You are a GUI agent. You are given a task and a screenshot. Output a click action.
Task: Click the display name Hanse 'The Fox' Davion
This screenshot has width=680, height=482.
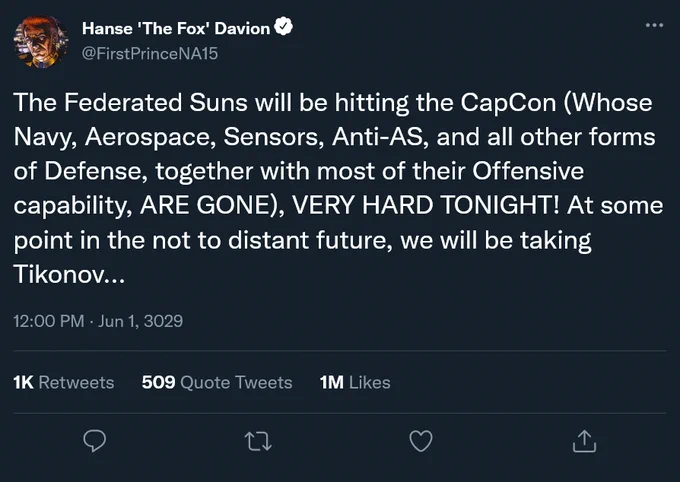tap(176, 29)
